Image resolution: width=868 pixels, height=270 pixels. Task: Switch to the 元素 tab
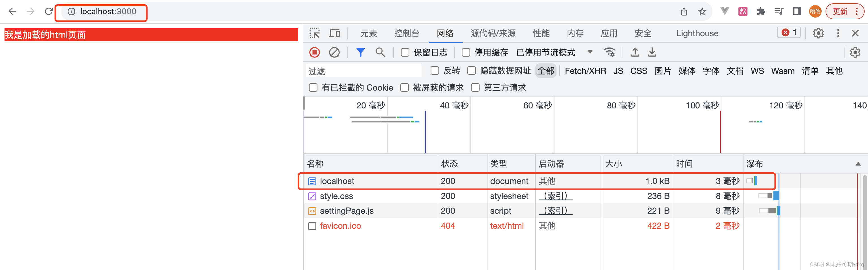point(368,33)
